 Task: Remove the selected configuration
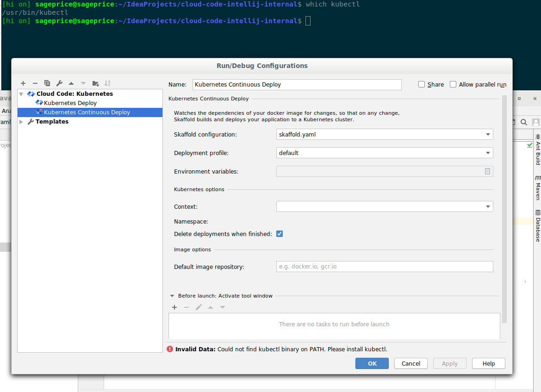[x=35, y=83]
